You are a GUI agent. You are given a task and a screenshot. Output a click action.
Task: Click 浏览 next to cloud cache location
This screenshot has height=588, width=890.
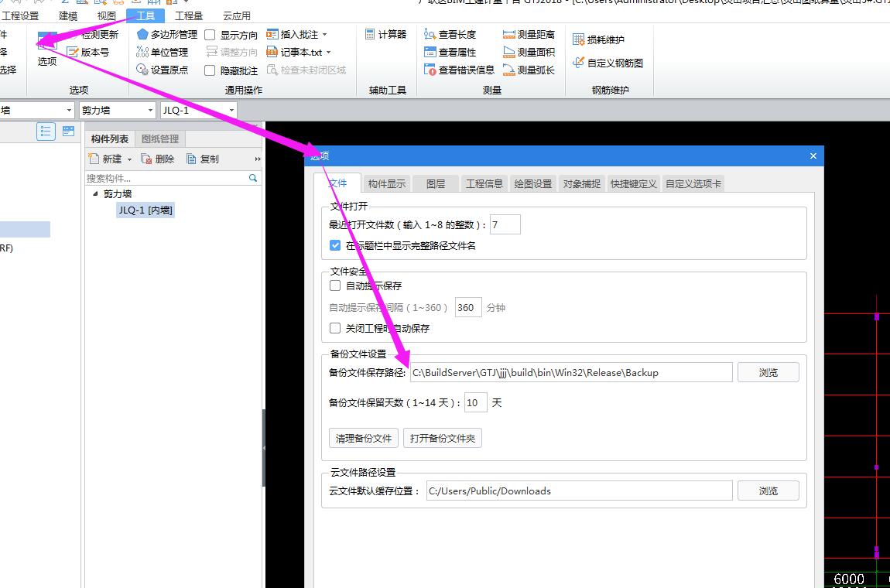click(768, 491)
